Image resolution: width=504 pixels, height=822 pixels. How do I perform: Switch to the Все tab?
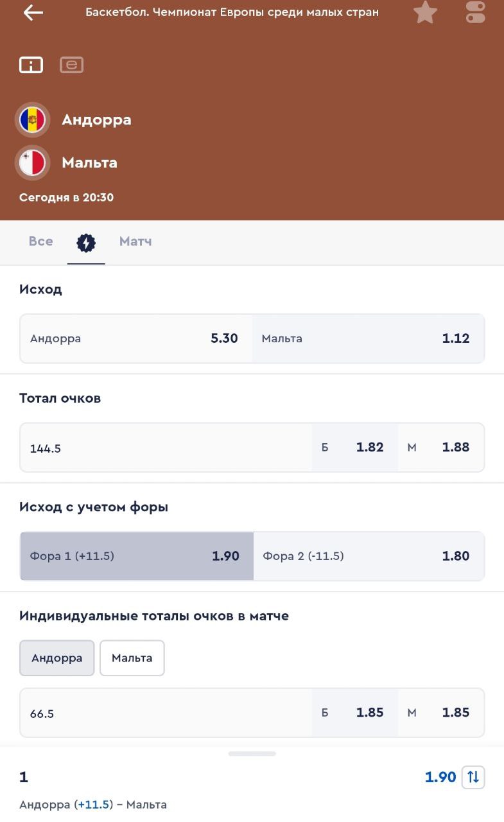pyautogui.click(x=40, y=241)
